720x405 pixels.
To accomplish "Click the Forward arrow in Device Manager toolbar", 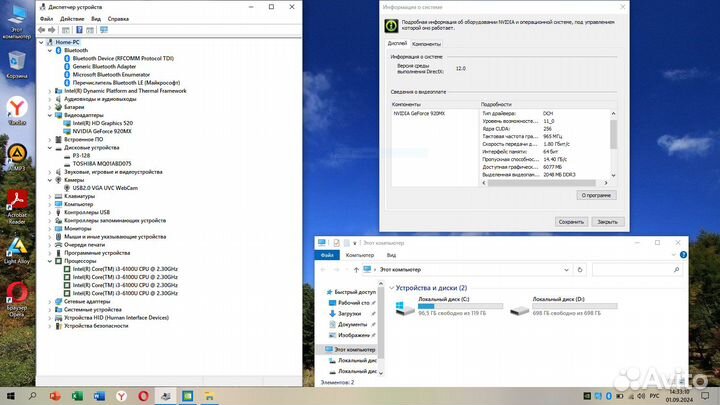I will tap(52, 30).
